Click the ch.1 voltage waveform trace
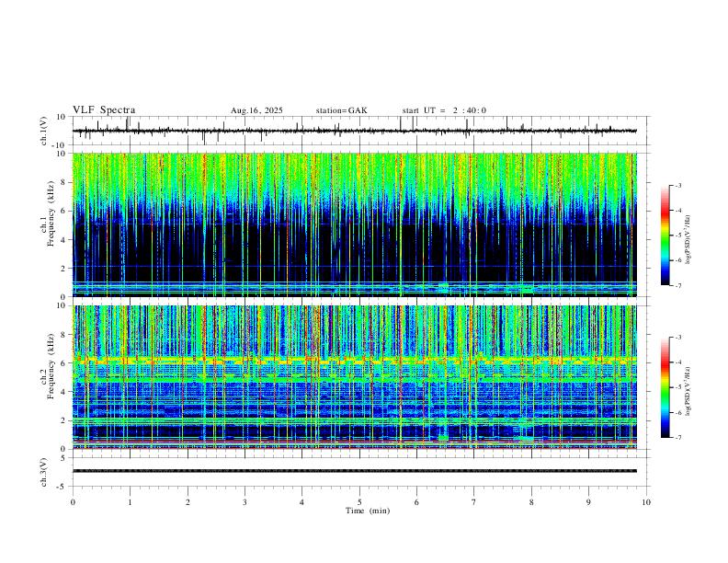Viewport: 728px width, 563px height. [354, 131]
